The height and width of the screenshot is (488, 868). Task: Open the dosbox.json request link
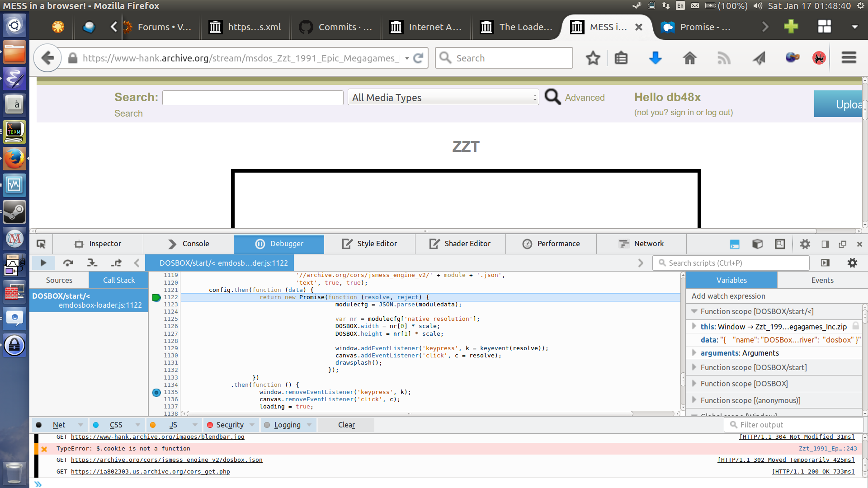click(167, 460)
